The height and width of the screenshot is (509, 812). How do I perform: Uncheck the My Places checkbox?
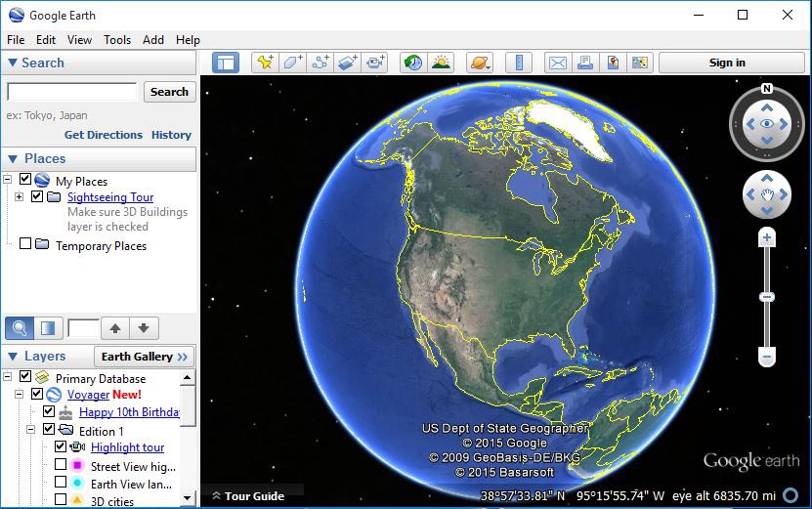click(24, 179)
